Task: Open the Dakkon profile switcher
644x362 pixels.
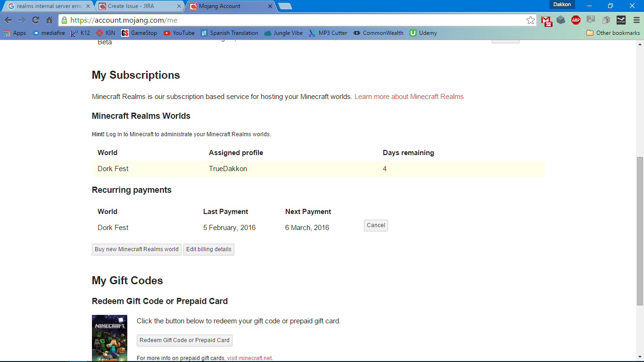Action: (562, 4)
